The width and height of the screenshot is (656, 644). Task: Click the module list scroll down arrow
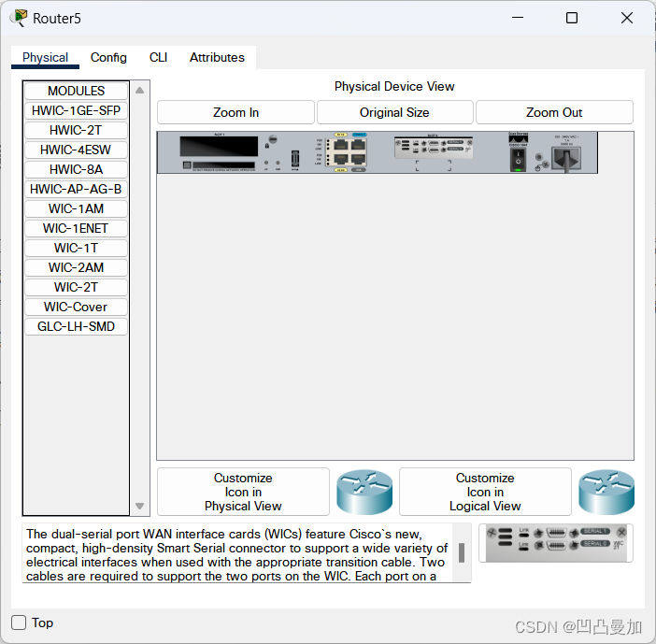coord(140,506)
